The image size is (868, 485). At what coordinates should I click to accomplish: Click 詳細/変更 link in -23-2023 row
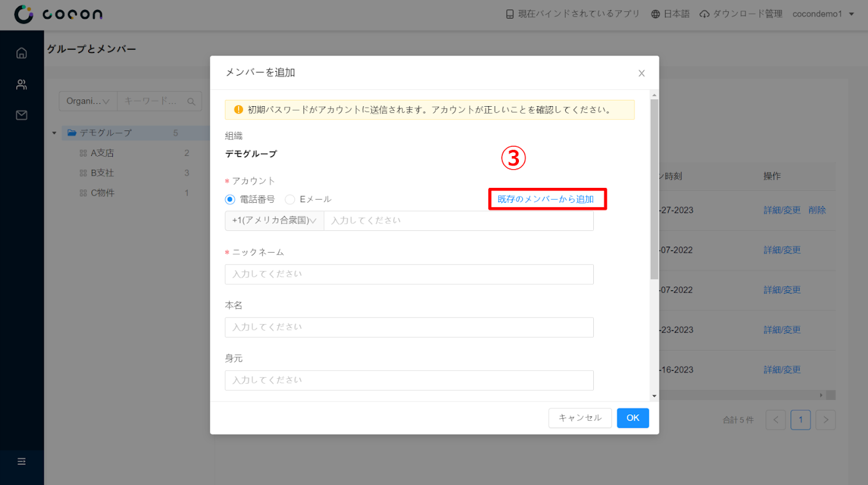[x=782, y=330]
